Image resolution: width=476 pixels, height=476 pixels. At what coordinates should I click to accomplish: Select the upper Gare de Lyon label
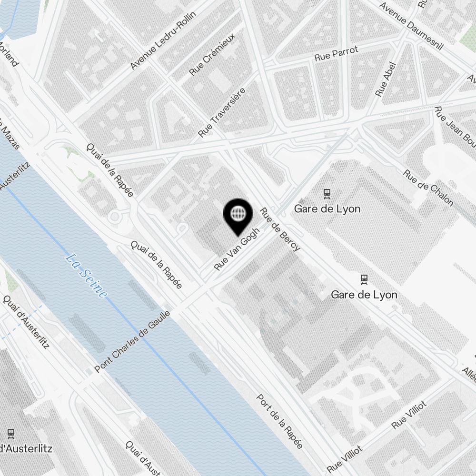pyautogui.click(x=327, y=209)
